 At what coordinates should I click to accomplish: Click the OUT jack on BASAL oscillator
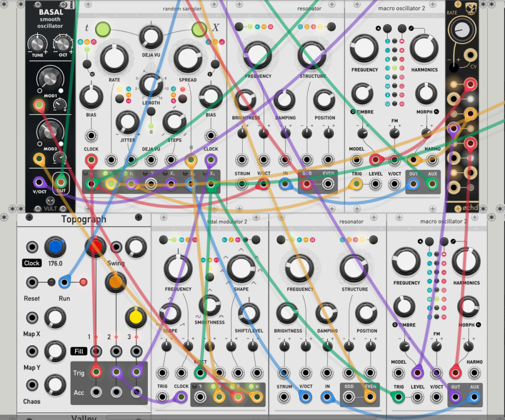pyautogui.click(x=61, y=183)
